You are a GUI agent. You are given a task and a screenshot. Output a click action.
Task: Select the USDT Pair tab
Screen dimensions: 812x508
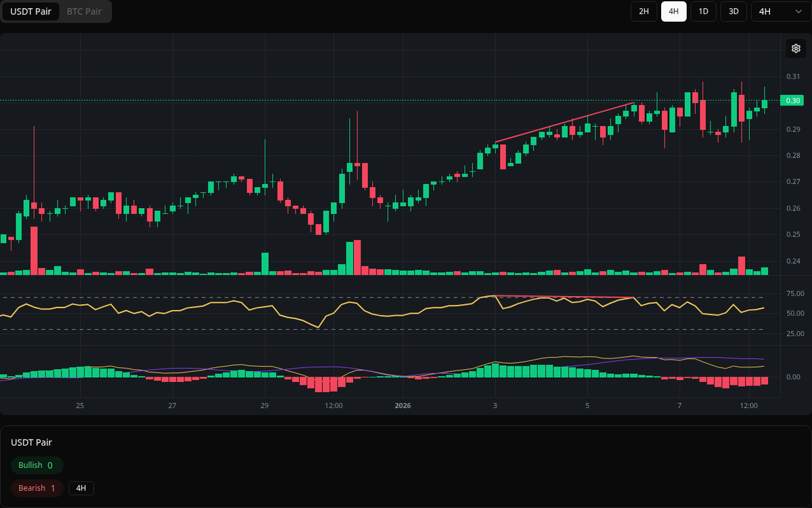point(31,12)
